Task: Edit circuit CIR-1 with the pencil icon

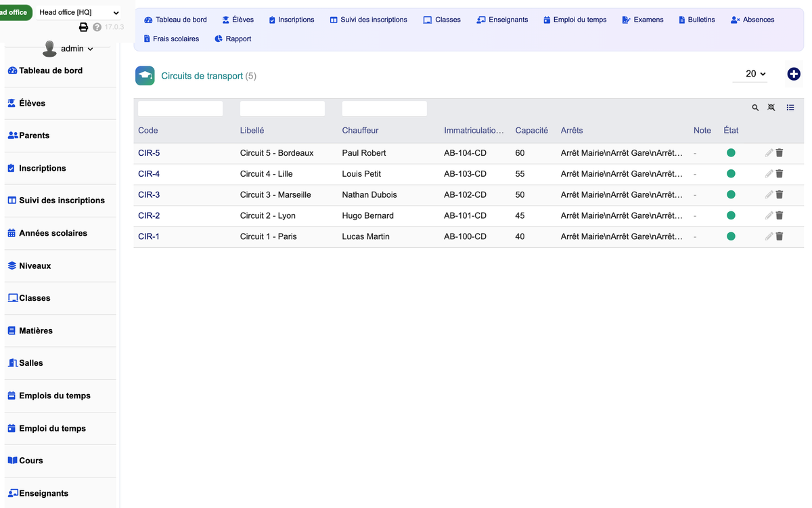Action: [x=769, y=237]
